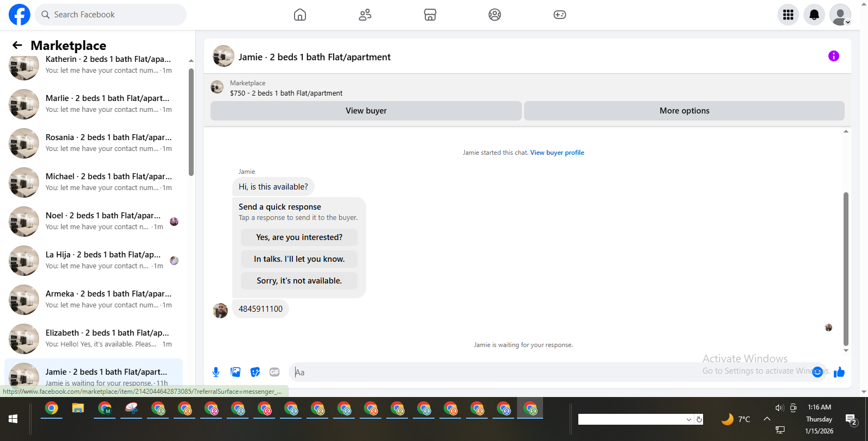Open the Groups icon in the top navigation
The height and width of the screenshot is (441, 868).
(495, 15)
